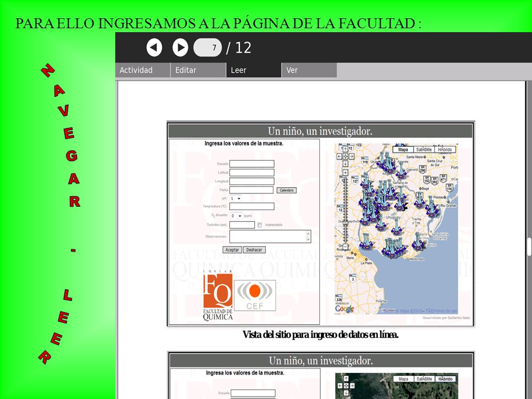Click the CEF logo
Image resolution: width=532 pixels, height=399 pixels.
pyautogui.click(x=255, y=295)
